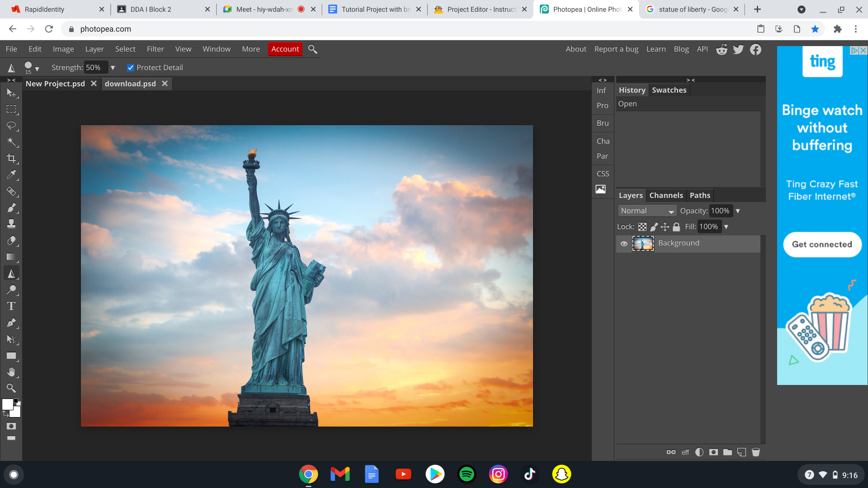The image size is (868, 488).
Task: Open the Opacity dropdown arrow
Action: (x=738, y=211)
